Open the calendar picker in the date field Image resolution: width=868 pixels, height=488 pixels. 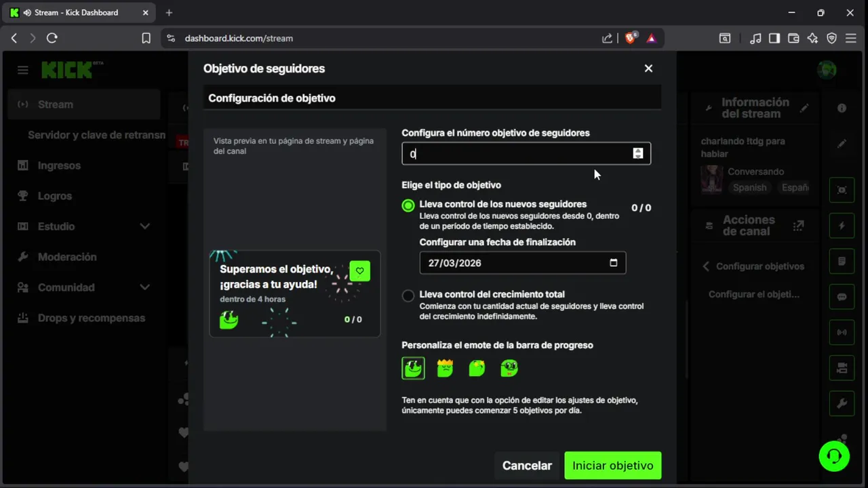point(613,263)
